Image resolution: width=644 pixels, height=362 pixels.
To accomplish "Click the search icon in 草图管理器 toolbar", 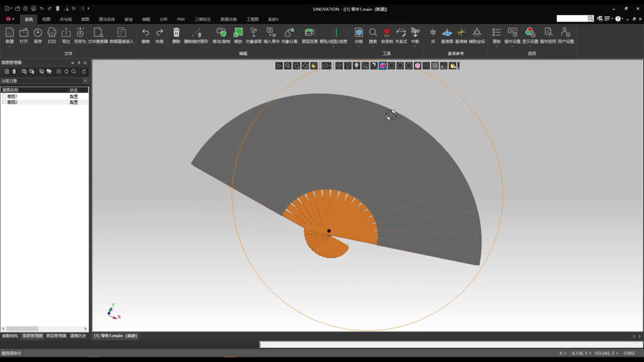I will [74, 71].
